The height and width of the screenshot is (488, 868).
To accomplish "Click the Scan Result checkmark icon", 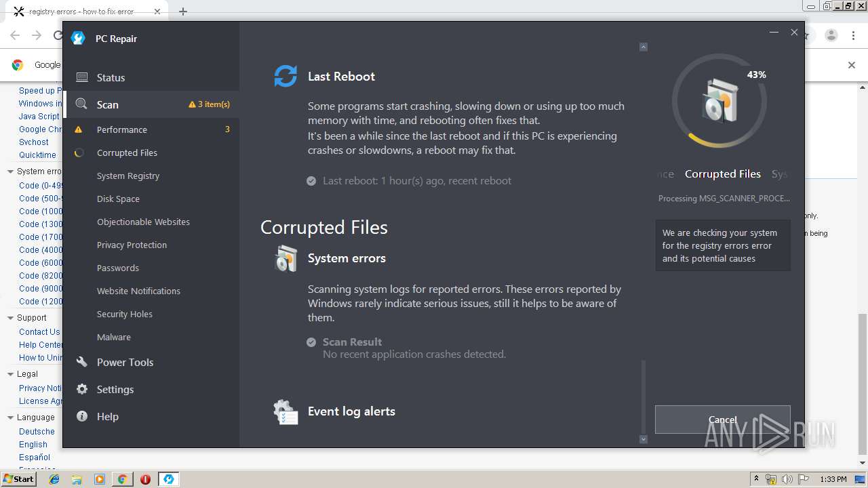I will tap(311, 342).
